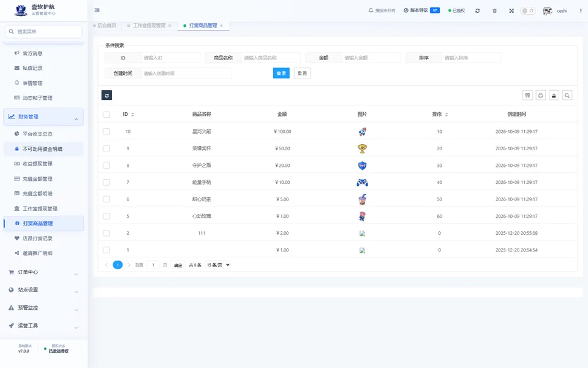Focus the 商品名称 search input

270,58
